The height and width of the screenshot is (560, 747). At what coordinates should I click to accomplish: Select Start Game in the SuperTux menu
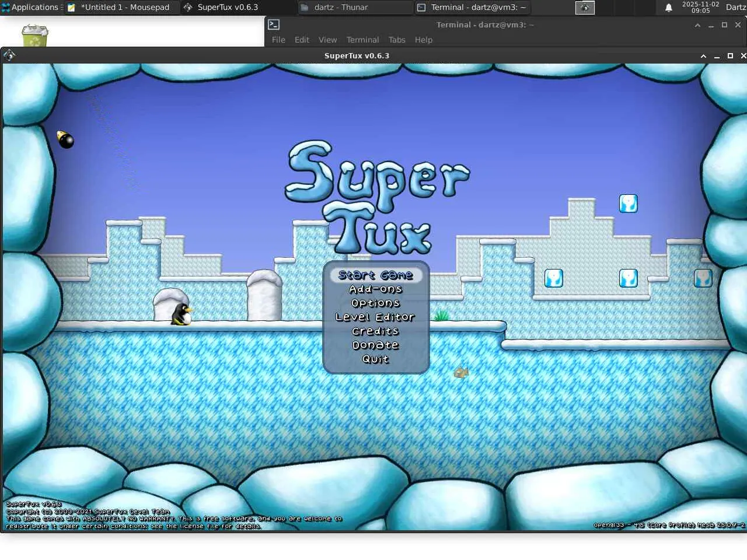tap(375, 275)
